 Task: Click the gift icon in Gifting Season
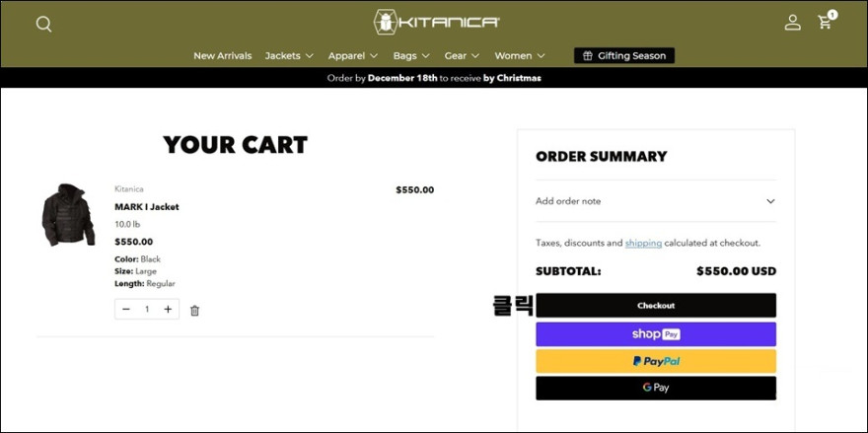588,56
